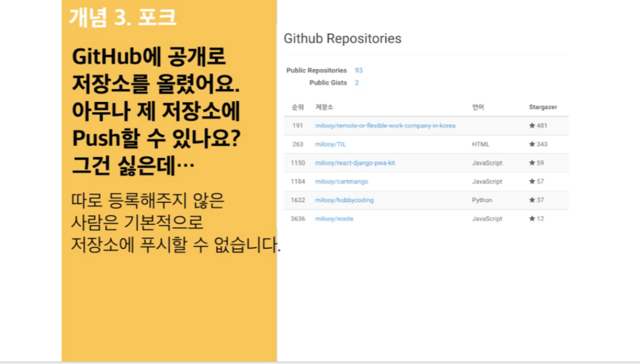The height and width of the screenshot is (364, 640).
Task: Click the text 그건 싫은데…
Action: (133, 166)
